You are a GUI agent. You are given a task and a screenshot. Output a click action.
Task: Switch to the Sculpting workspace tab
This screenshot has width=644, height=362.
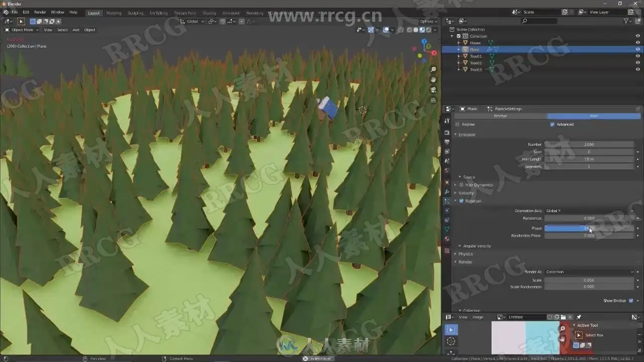pos(135,13)
